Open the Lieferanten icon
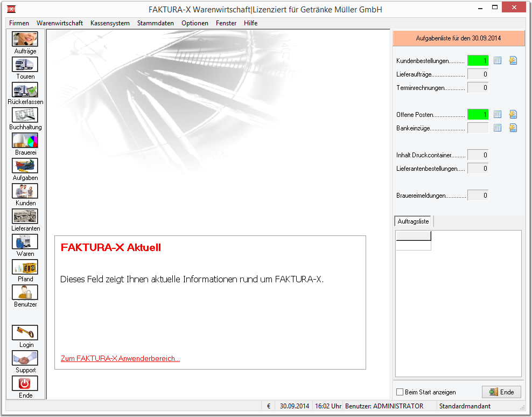This screenshot has height=417, width=532. (x=25, y=216)
